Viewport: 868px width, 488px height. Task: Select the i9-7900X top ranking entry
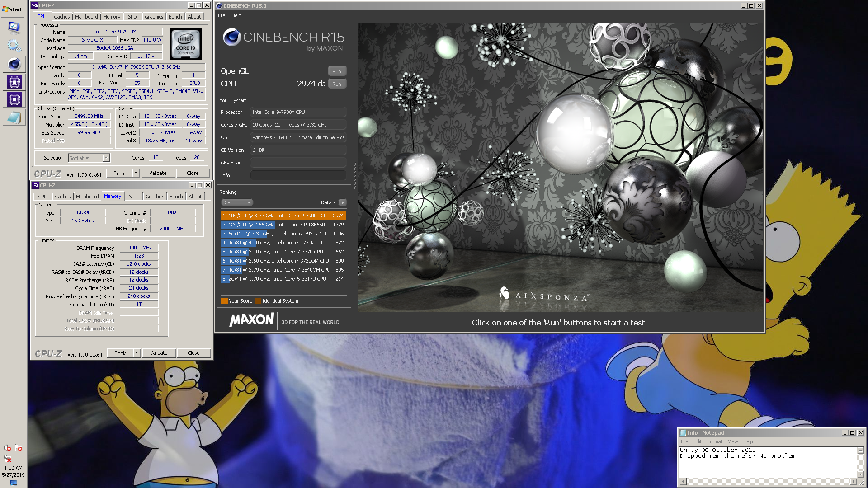click(x=283, y=216)
